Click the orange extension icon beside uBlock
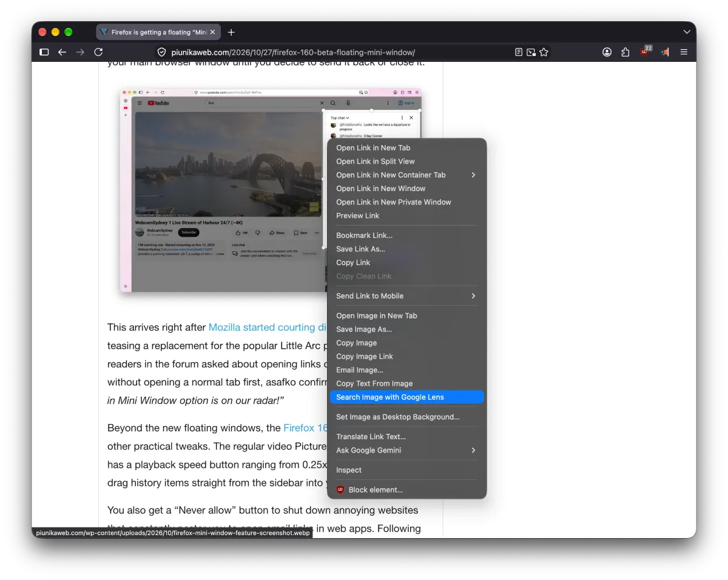 (665, 52)
